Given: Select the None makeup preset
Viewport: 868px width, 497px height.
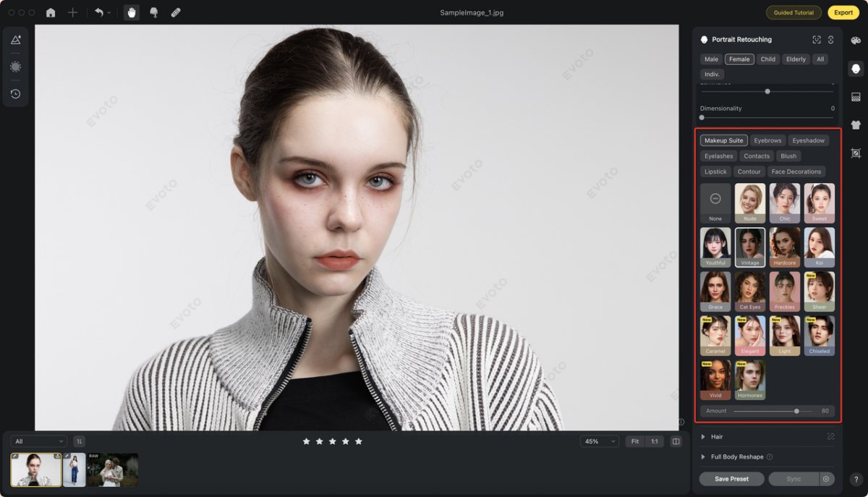Looking at the screenshot, I should pos(715,203).
